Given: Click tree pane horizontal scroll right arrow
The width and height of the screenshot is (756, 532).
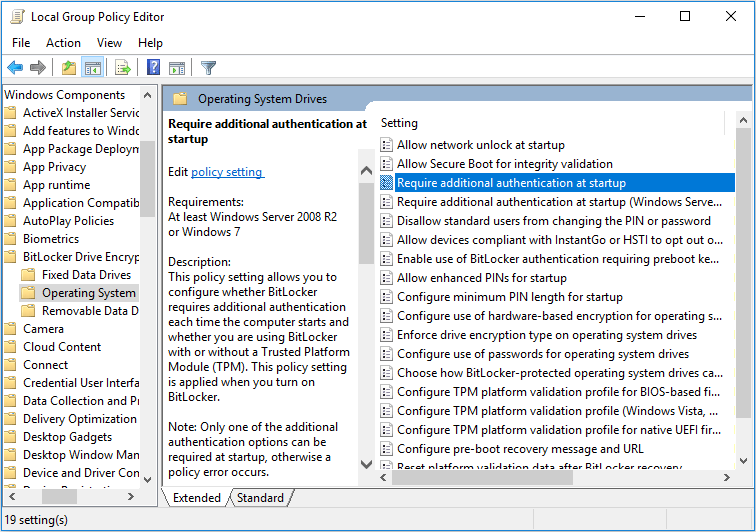Looking at the screenshot, I should click(131, 496).
